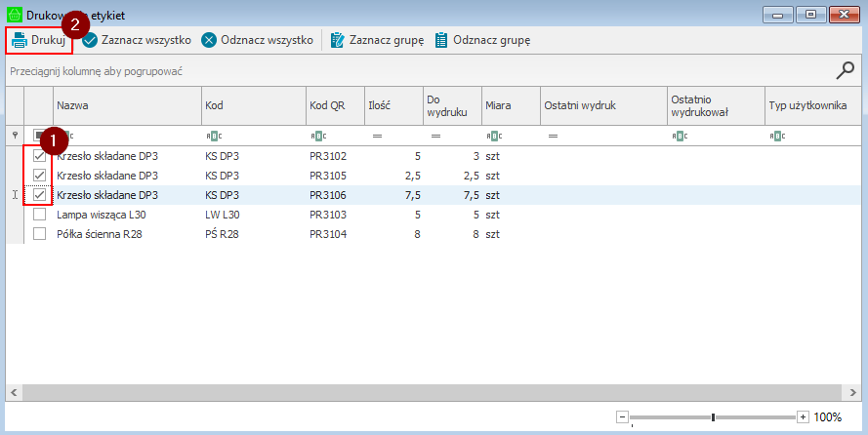Click the zoom out minus icon
868x435 pixels.
click(x=622, y=416)
